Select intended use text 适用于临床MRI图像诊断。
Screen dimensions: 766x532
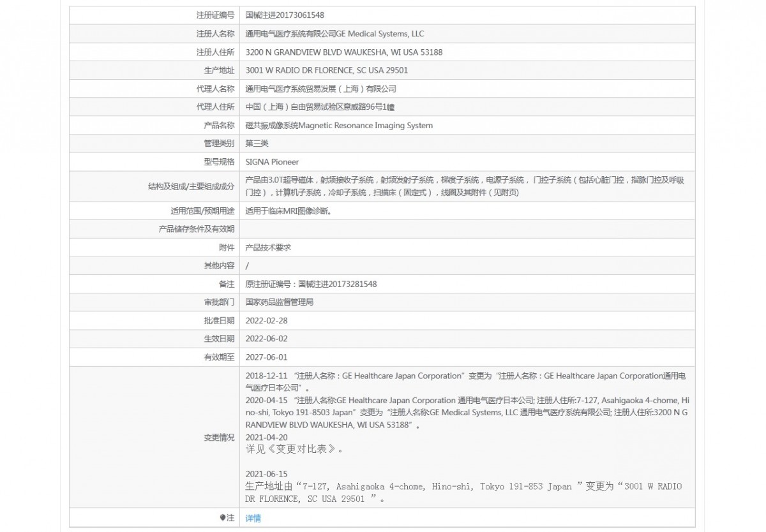[289, 211]
